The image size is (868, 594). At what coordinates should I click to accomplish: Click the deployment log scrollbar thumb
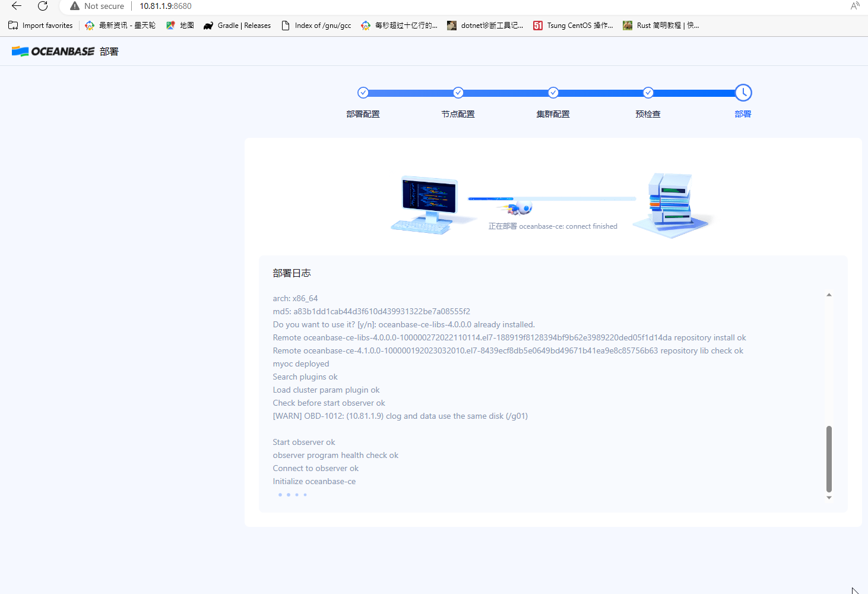tap(829, 459)
